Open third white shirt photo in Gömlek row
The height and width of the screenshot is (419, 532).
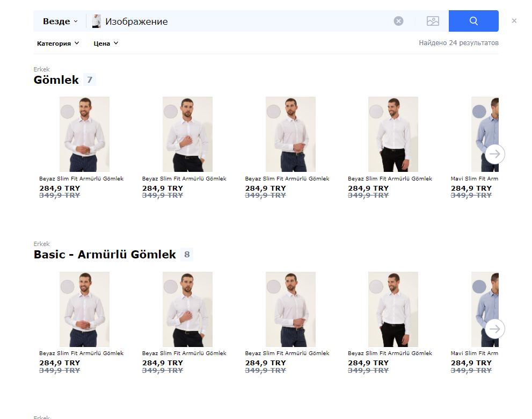coord(290,134)
